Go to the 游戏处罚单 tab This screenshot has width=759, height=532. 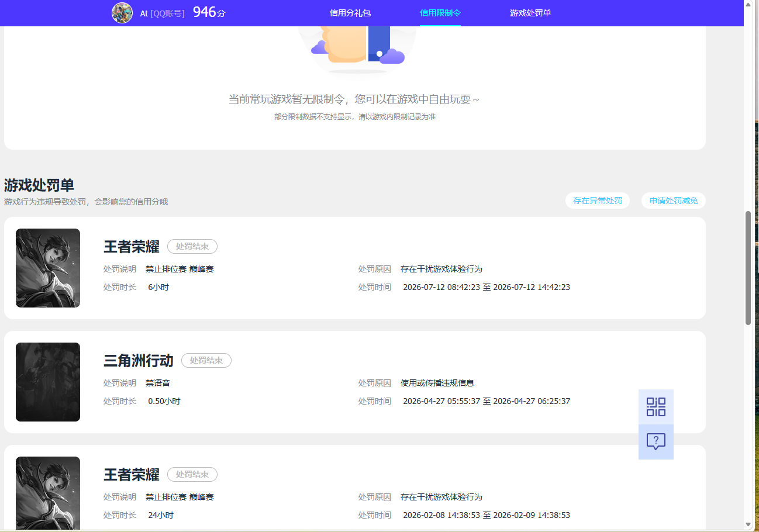pyautogui.click(x=530, y=13)
